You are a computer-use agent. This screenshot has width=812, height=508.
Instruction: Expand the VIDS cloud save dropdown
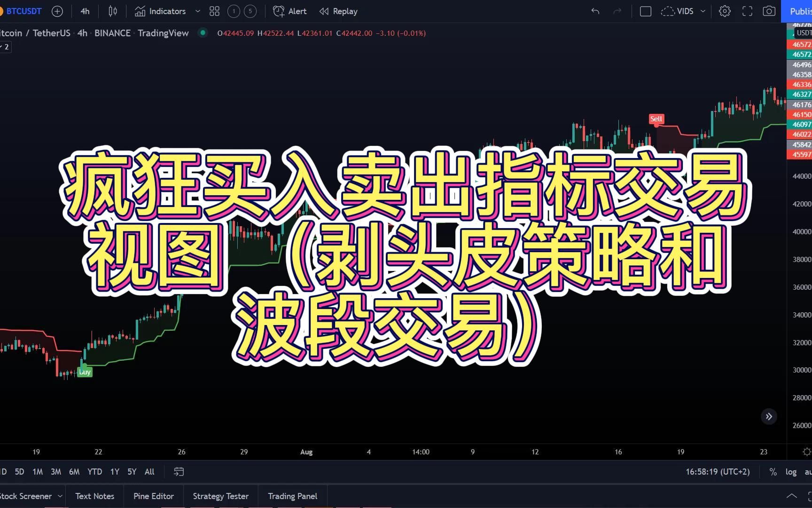click(702, 11)
